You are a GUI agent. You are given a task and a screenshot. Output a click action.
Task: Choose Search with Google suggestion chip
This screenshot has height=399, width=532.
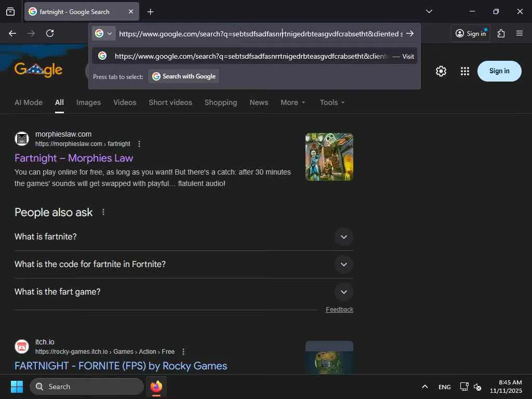coord(183,76)
